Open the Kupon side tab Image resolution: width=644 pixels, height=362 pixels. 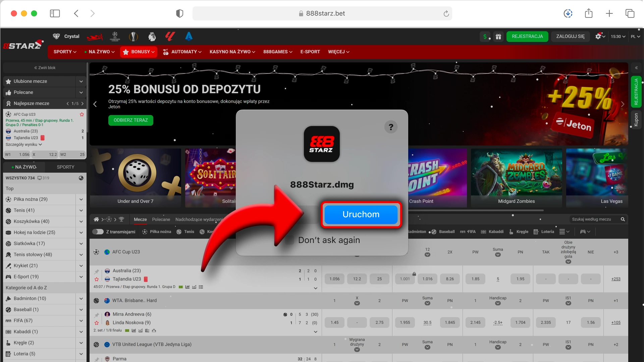[636, 119]
